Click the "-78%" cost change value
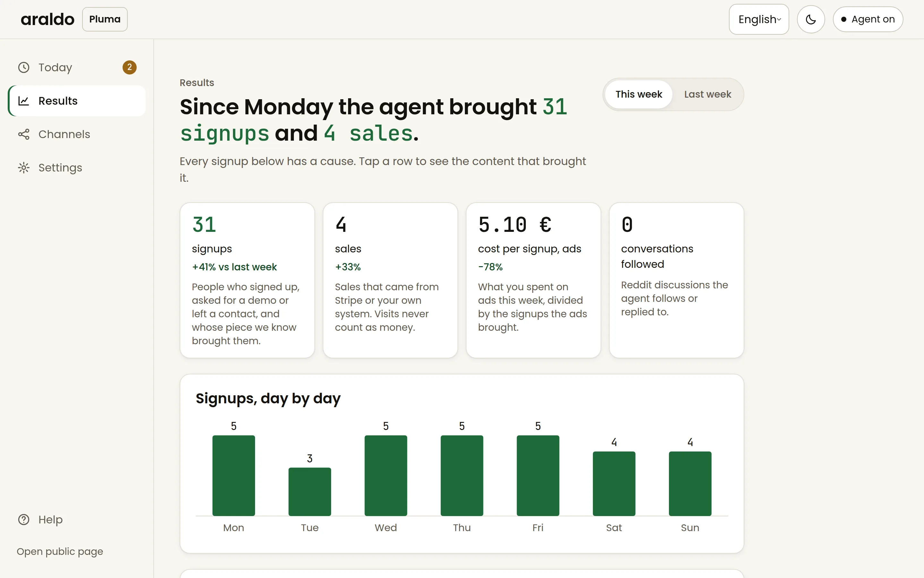The width and height of the screenshot is (924, 578). click(490, 267)
